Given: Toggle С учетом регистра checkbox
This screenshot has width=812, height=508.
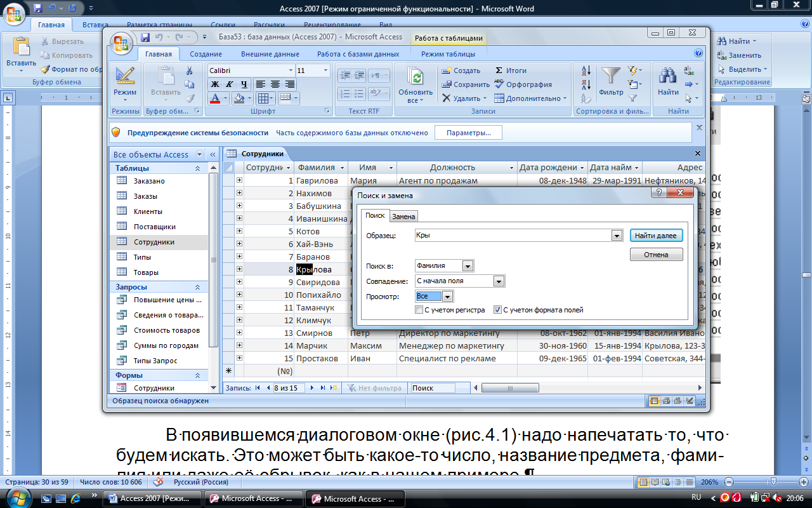Looking at the screenshot, I should 419,310.
